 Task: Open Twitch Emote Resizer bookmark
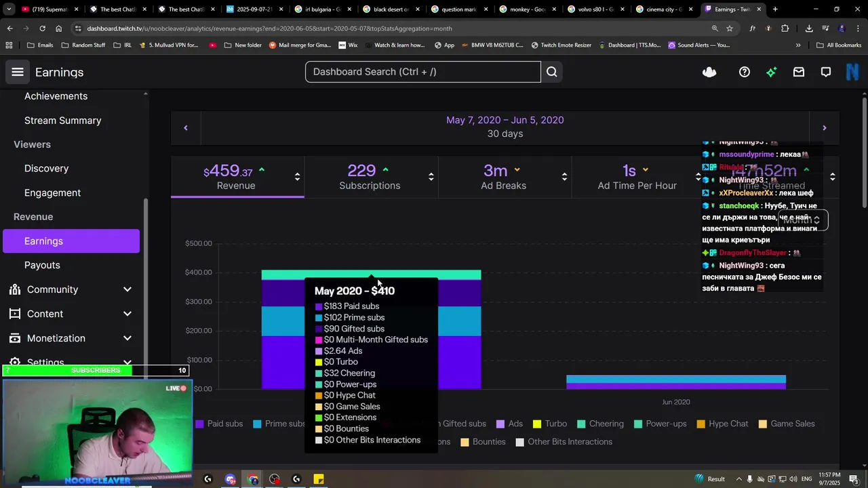(x=561, y=45)
